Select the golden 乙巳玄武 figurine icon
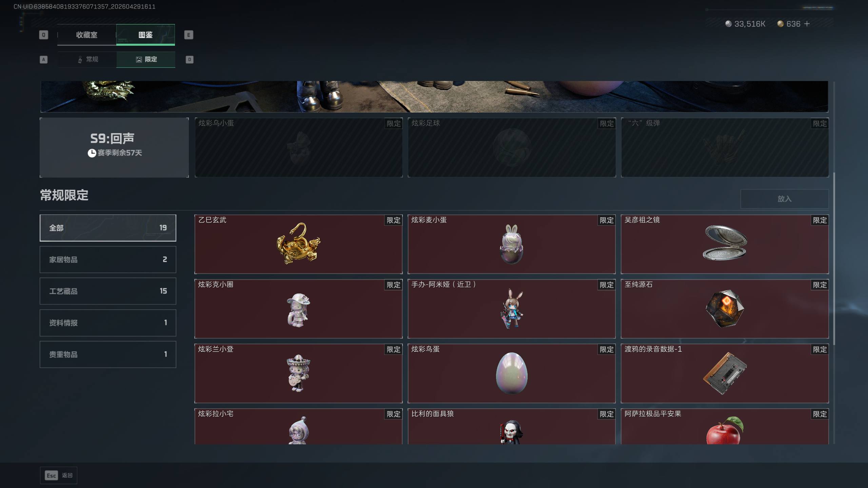Viewport: 868px width, 488px height. (x=298, y=243)
